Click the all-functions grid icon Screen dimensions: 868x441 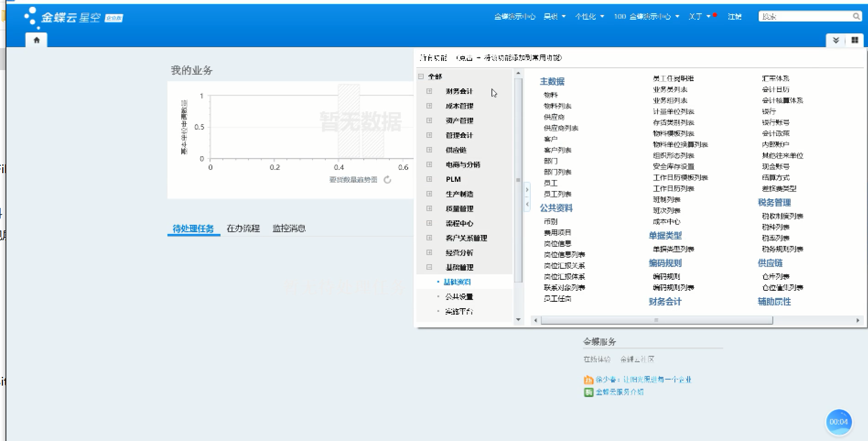[x=854, y=40]
